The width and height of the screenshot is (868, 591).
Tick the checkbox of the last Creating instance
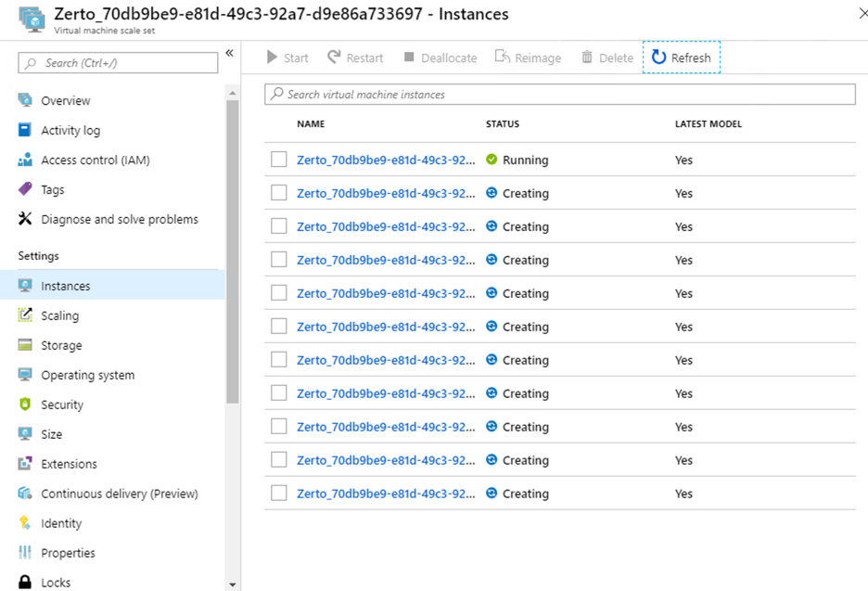tap(278, 493)
